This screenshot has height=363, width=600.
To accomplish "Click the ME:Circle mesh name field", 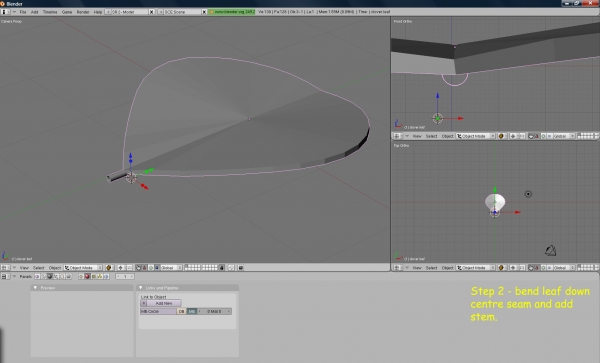I will coord(158,311).
